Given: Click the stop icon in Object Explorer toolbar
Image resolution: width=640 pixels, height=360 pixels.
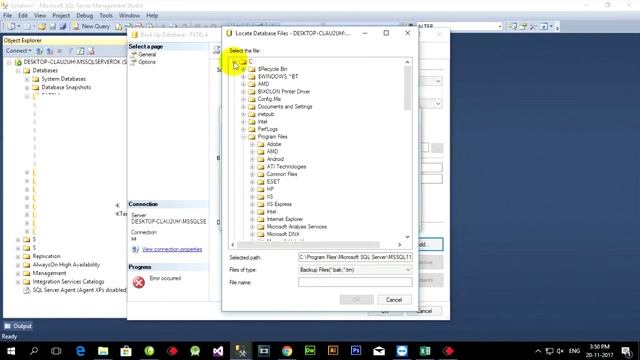Looking at the screenshot, I should pos(60,51).
